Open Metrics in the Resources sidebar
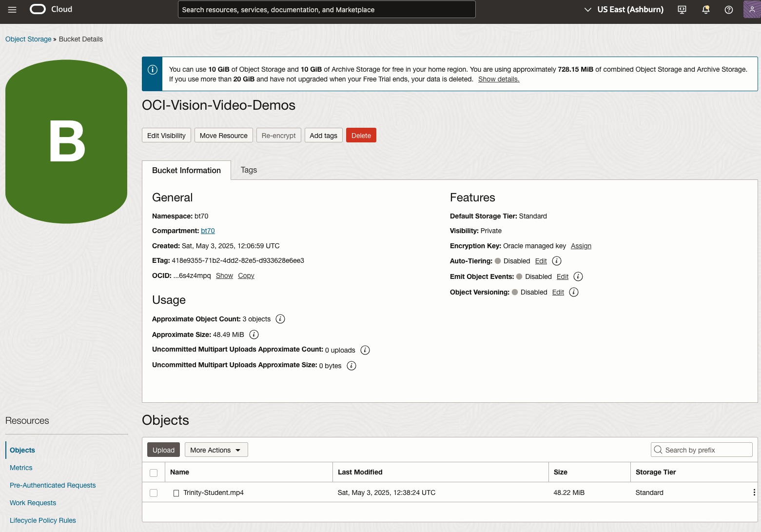The image size is (761, 532). (x=21, y=468)
